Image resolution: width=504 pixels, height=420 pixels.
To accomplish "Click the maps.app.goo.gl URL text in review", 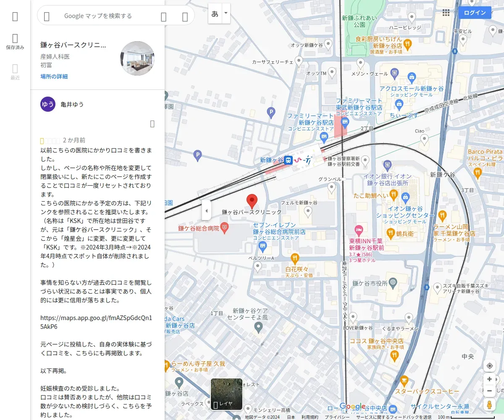I will (96, 322).
